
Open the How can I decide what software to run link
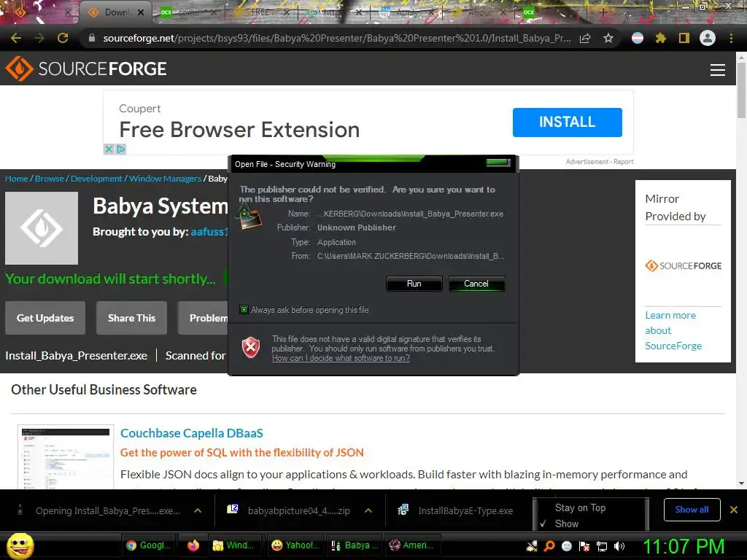point(341,358)
